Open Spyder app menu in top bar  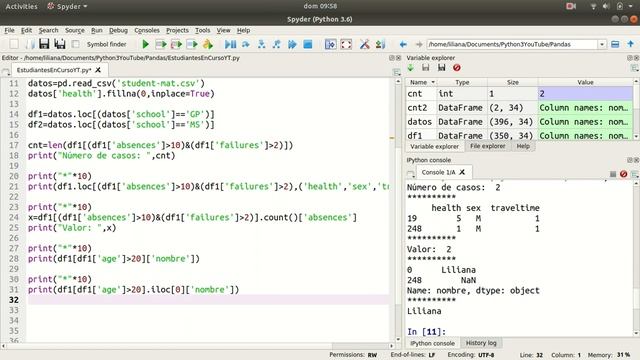pyautogui.click(x=67, y=6)
